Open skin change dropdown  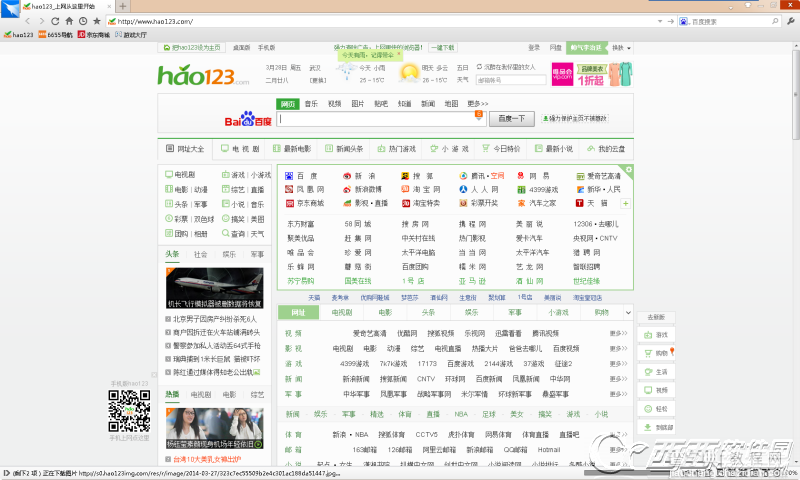click(x=621, y=48)
